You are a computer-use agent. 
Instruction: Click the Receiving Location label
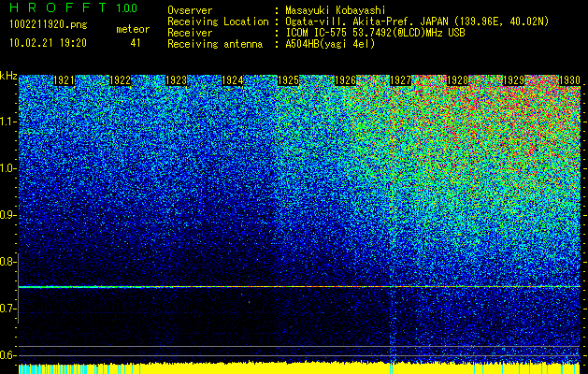(218, 22)
